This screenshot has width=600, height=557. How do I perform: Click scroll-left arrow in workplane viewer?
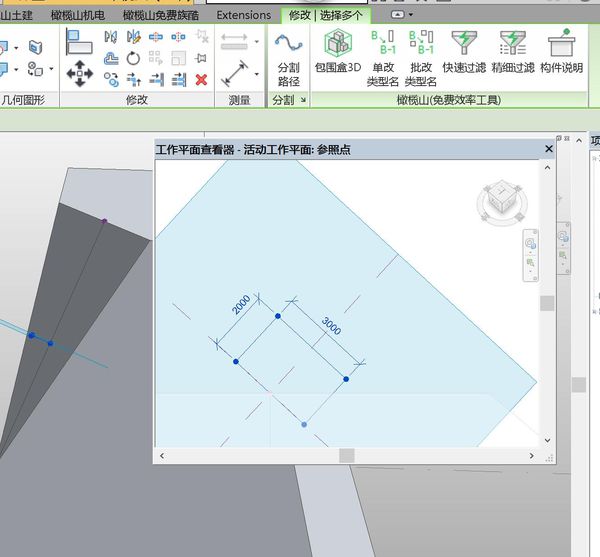point(162,456)
